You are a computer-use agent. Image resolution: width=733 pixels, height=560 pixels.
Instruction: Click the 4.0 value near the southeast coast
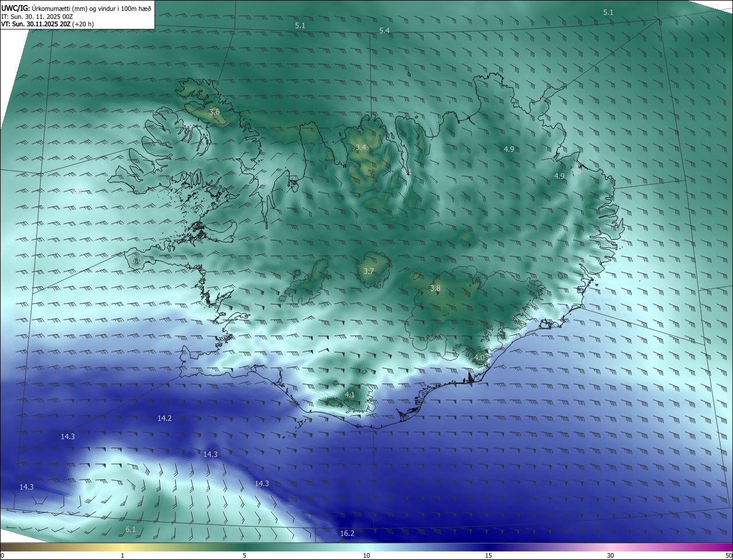pos(479,357)
